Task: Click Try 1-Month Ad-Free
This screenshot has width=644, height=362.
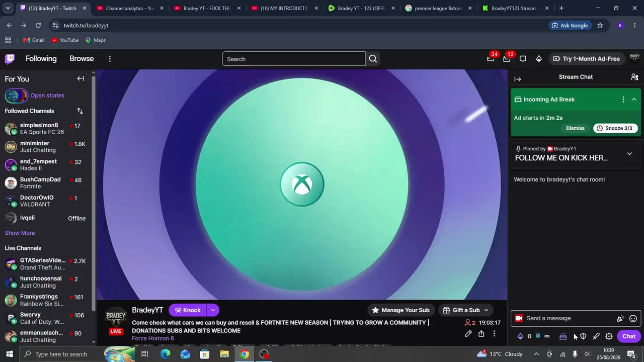Action: point(586,59)
